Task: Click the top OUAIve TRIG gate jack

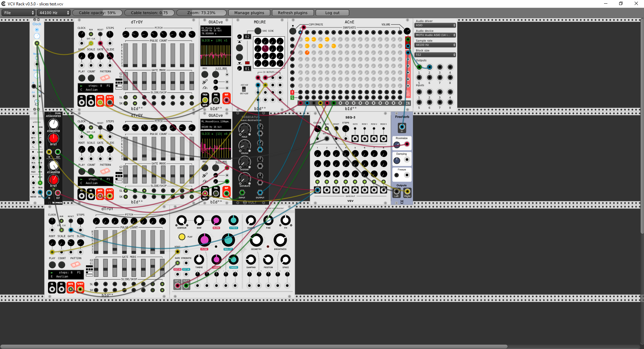Action: (205, 100)
